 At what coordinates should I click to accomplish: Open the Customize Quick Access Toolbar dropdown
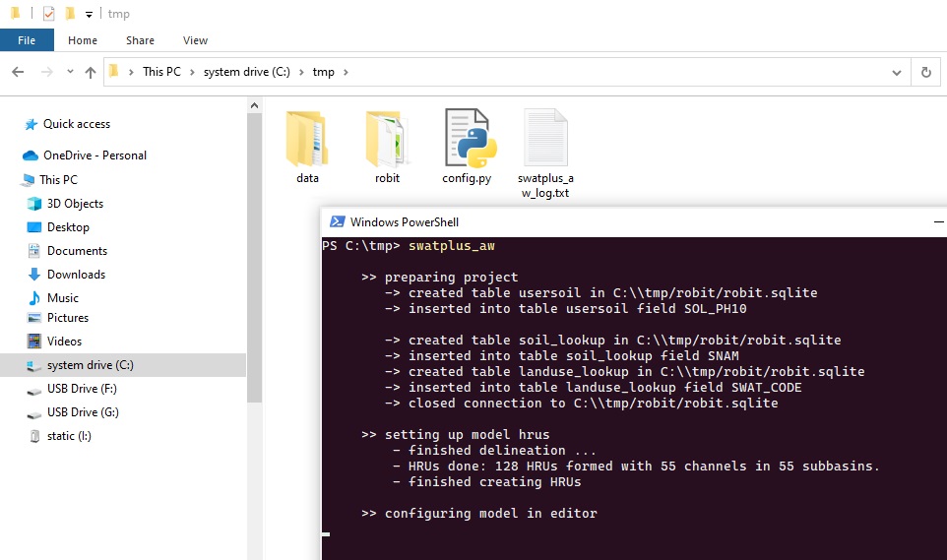pyautogui.click(x=89, y=15)
